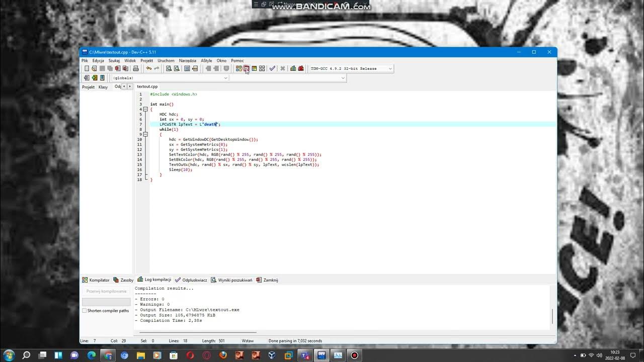The height and width of the screenshot is (362, 644).
Task: Click the Syntax Check checkmark icon
Action: [272, 68]
